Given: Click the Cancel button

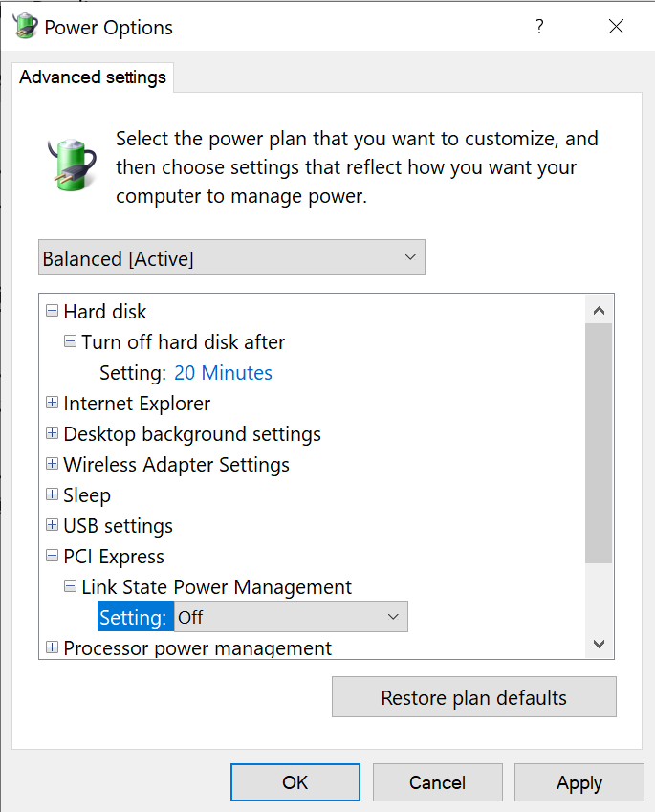Looking at the screenshot, I should (437, 782).
